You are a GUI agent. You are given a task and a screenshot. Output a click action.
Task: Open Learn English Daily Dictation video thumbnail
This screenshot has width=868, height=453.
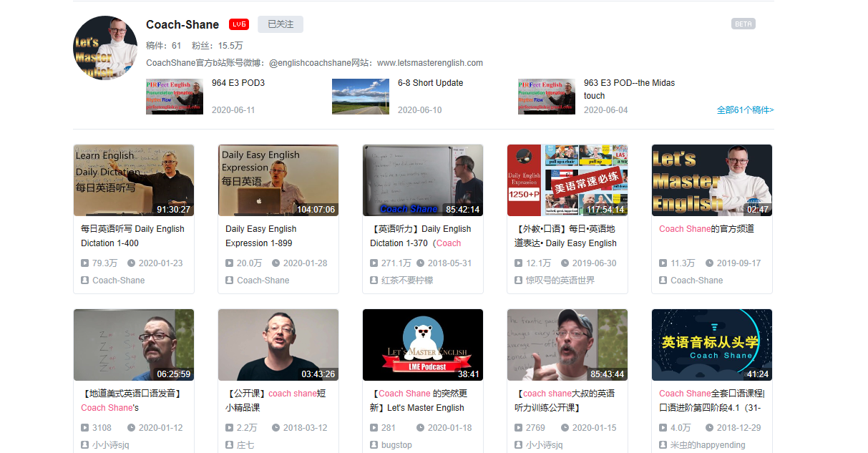click(134, 180)
